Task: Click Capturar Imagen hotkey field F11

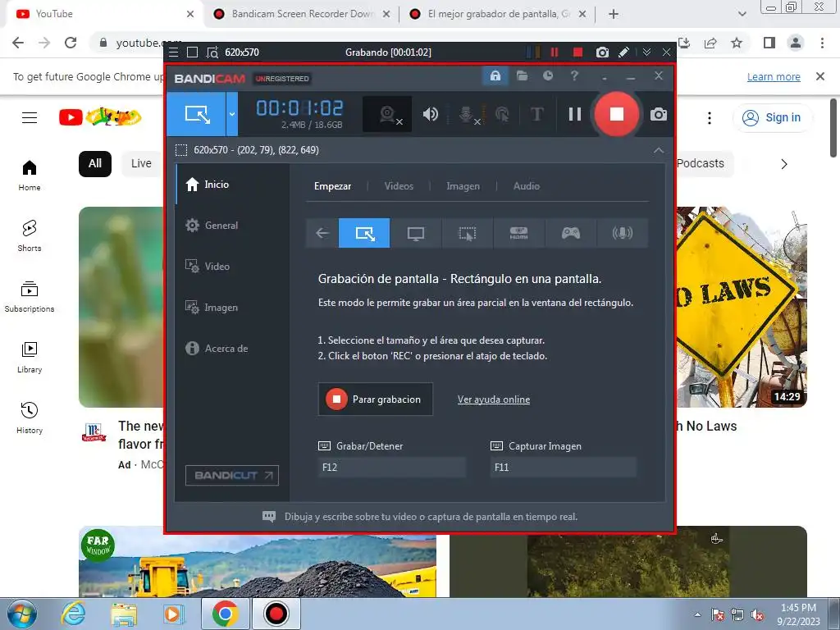Action: tap(563, 467)
